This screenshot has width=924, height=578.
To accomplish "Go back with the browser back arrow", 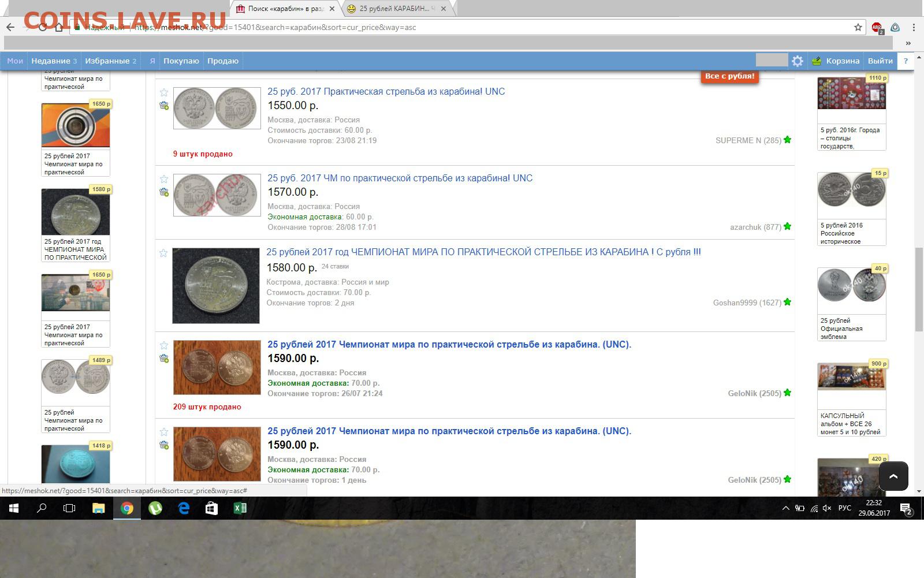I will pos(10,27).
